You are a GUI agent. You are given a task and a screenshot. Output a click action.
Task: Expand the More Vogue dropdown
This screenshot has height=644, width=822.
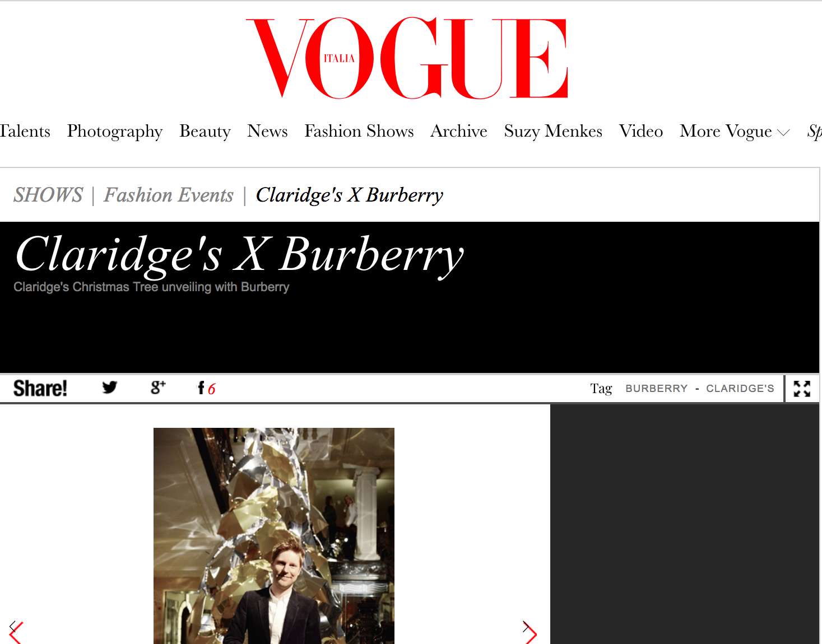pyautogui.click(x=735, y=131)
